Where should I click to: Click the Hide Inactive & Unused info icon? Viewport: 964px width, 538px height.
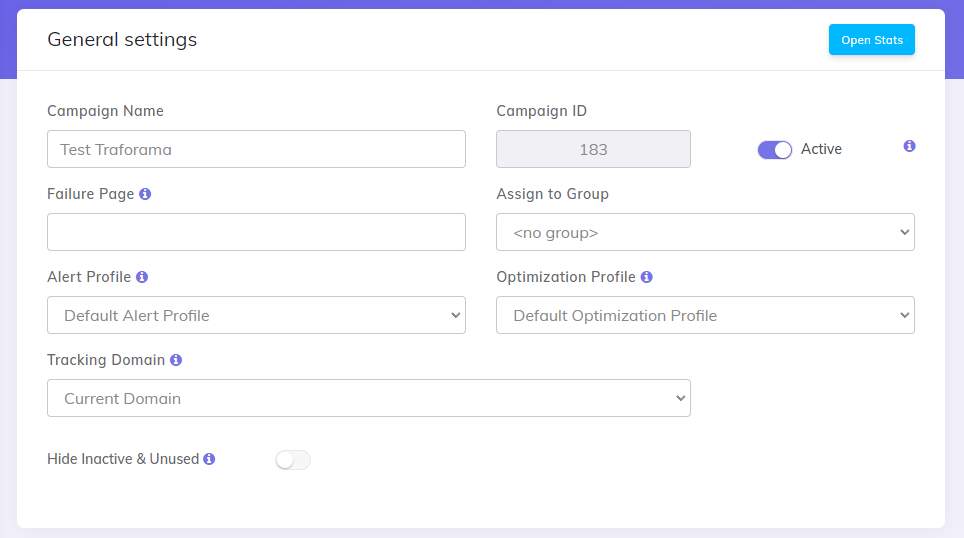209,459
